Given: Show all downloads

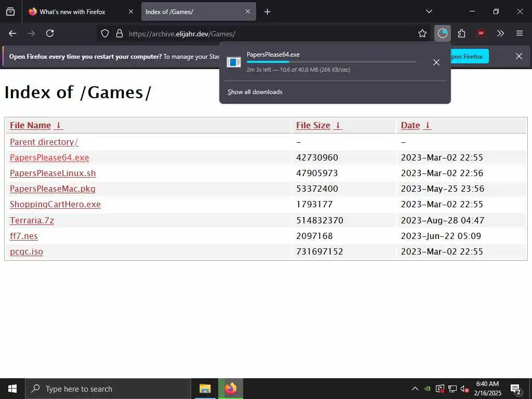Looking at the screenshot, I should 255,92.
